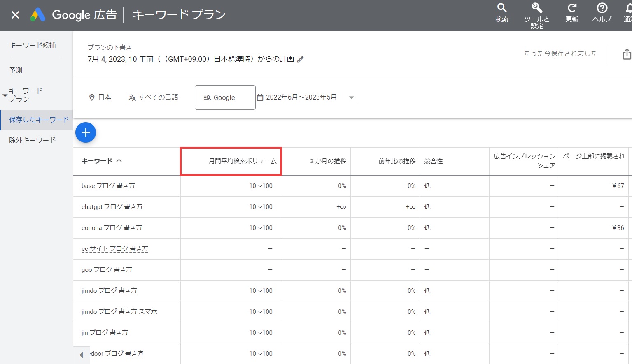632x364 pixels.
Task: Select 保存したキーワード sidebar item
Action: click(37, 120)
